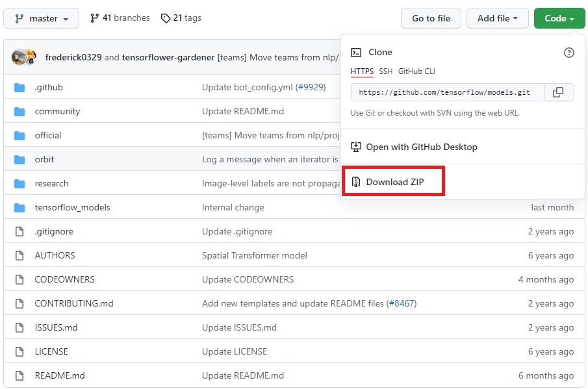Open the ISSUES.md file
Image resolution: width=588 pixels, height=389 pixels.
tap(57, 327)
